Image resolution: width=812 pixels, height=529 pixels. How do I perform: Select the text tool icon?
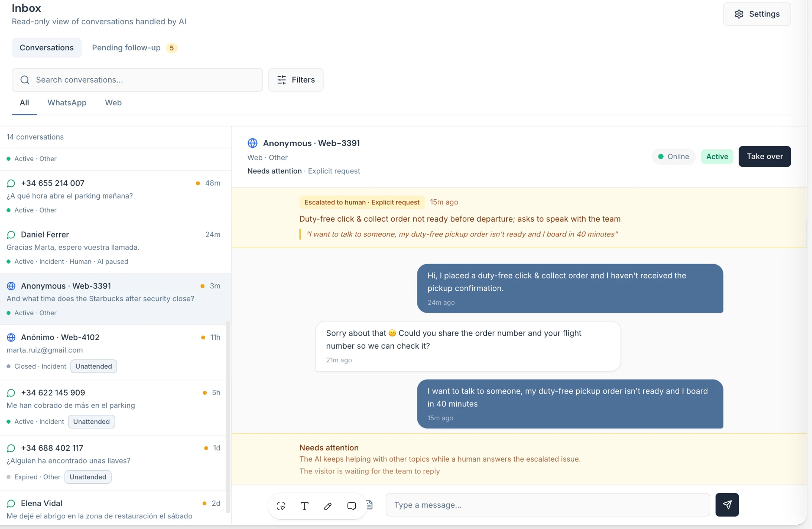(x=304, y=506)
